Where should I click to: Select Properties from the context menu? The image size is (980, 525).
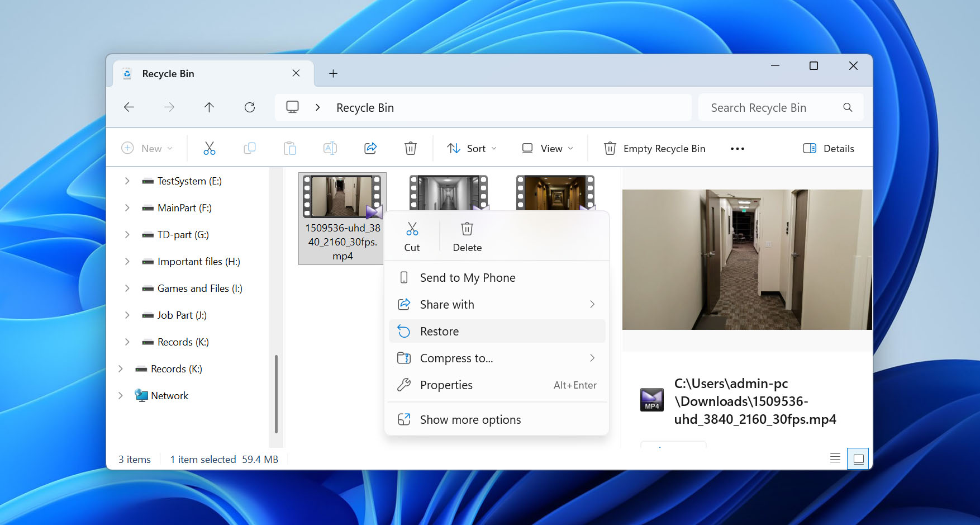[x=497, y=385]
